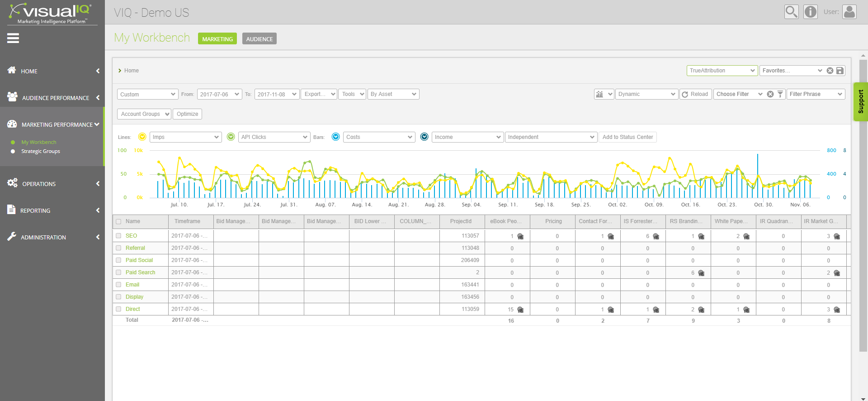Viewport: 868px width, 401px height.
Task: Open the hamburger menu in the sidebar
Action: [x=13, y=38]
